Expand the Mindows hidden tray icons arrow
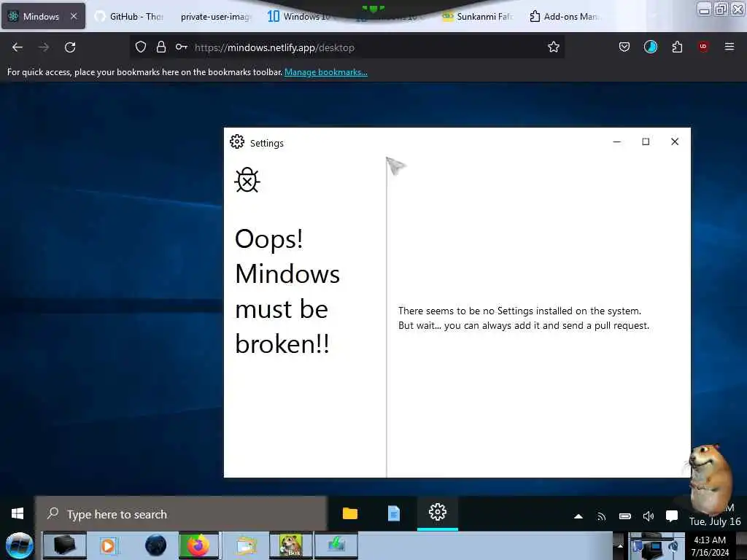Viewport: 747px width, 560px height. (x=578, y=516)
